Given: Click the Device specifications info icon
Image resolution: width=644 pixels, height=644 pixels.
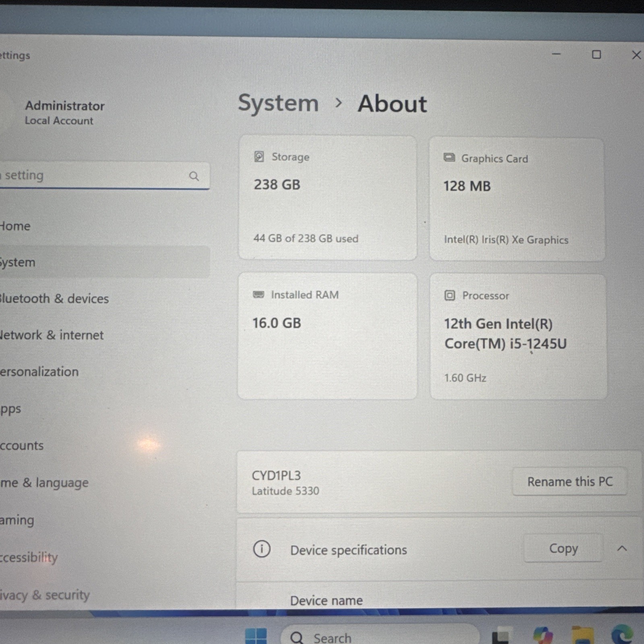Looking at the screenshot, I should [262, 549].
